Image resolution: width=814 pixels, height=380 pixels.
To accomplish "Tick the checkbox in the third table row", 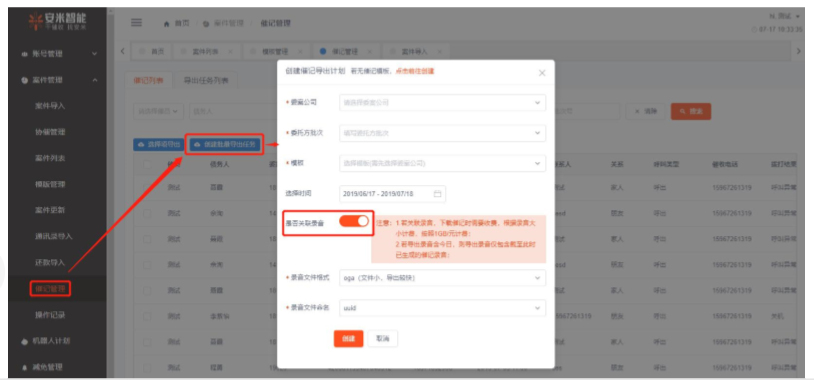I will click(147, 239).
